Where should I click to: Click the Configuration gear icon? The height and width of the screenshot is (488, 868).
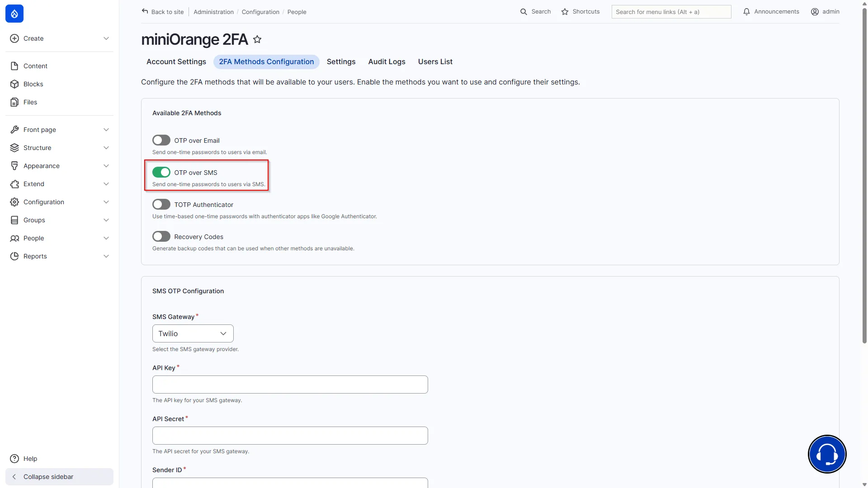(14, 202)
